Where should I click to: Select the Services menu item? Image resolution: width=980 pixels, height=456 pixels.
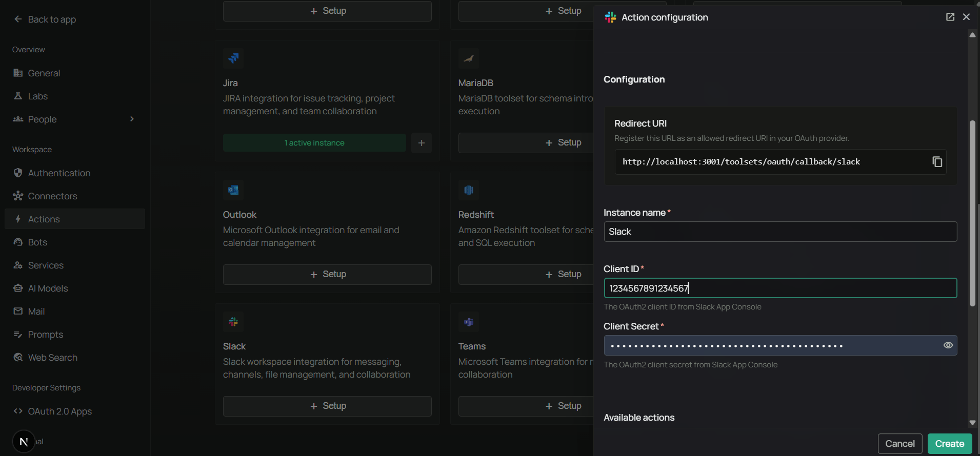pos(75,265)
